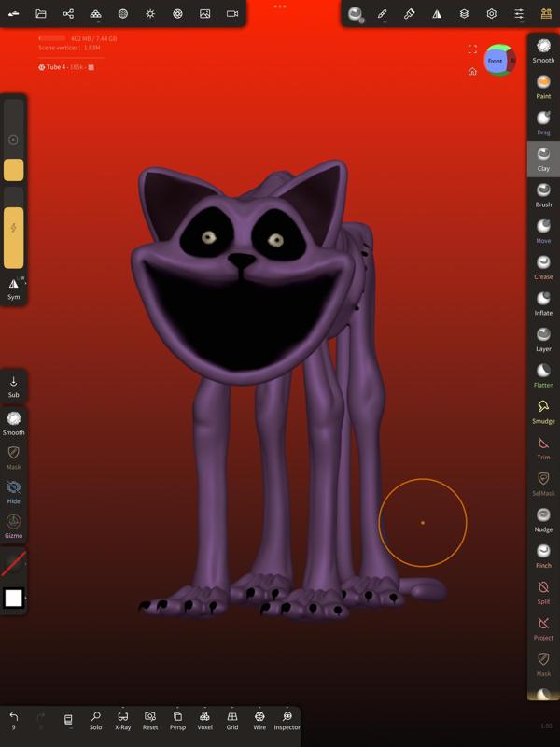
Task: Open the Tool settings sphere icon
Action: tap(356, 14)
